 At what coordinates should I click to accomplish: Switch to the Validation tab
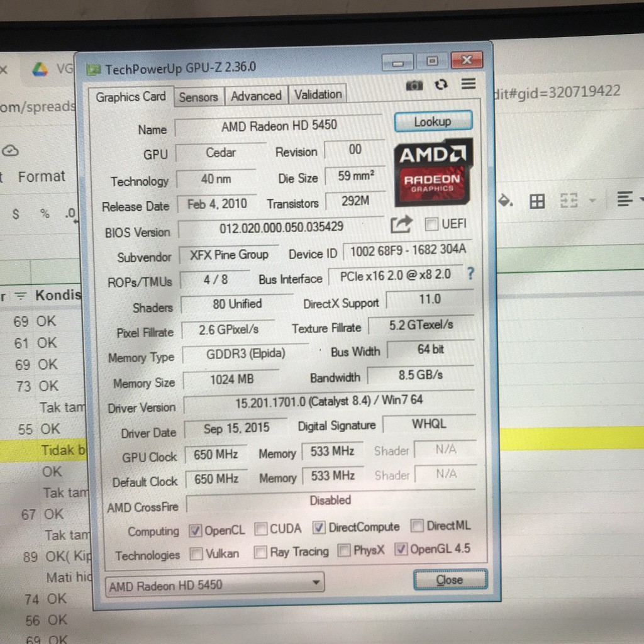pyautogui.click(x=318, y=95)
